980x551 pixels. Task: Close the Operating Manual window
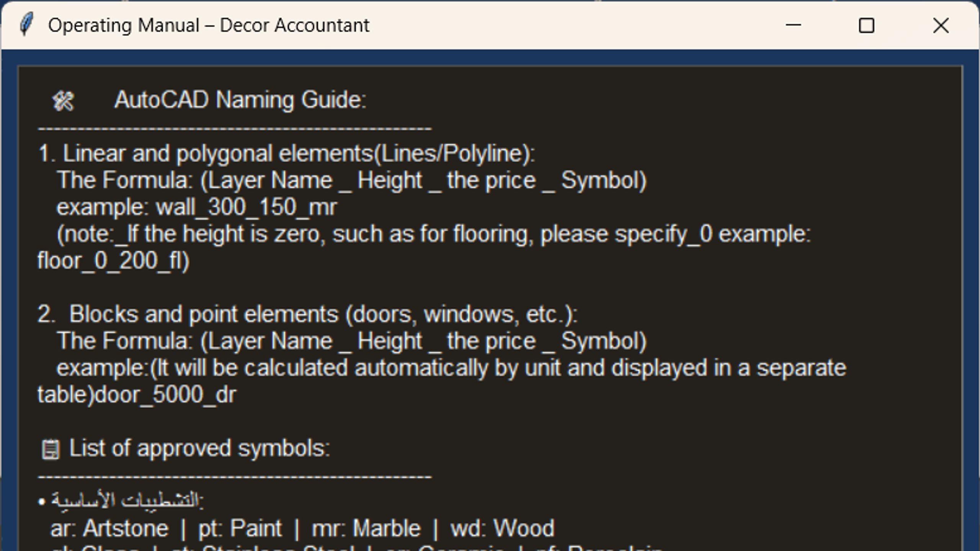(941, 25)
